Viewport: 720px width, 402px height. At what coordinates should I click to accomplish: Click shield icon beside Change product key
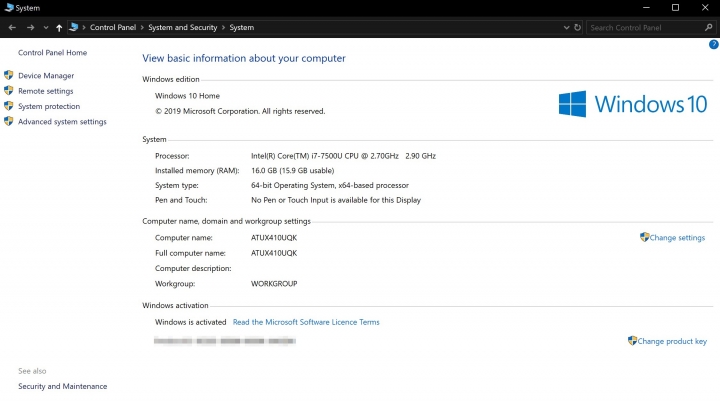point(632,340)
